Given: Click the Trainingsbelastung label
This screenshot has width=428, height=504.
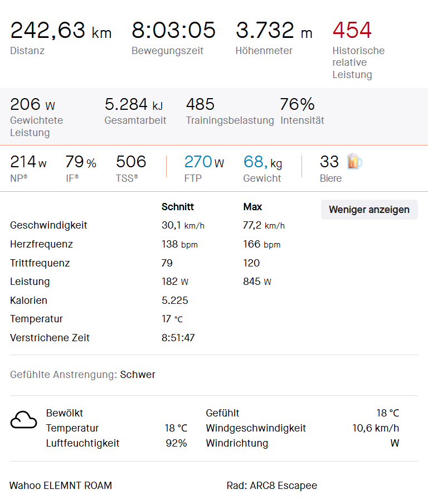Looking at the screenshot, I should (230, 120).
